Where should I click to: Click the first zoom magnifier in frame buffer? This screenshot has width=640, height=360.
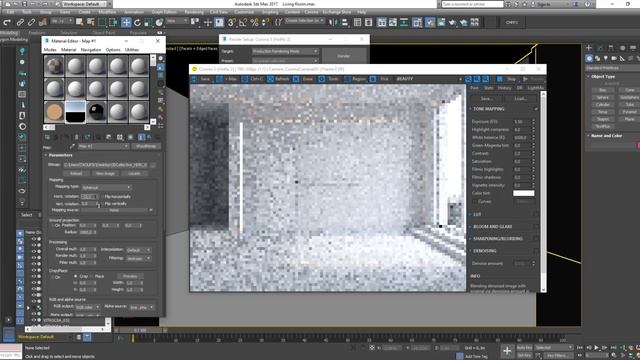(469, 79)
